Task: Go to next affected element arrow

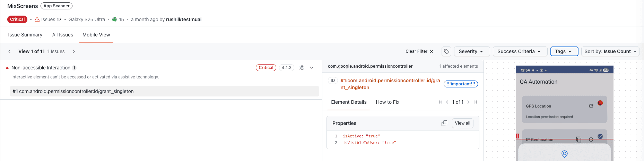Action: coord(469,102)
